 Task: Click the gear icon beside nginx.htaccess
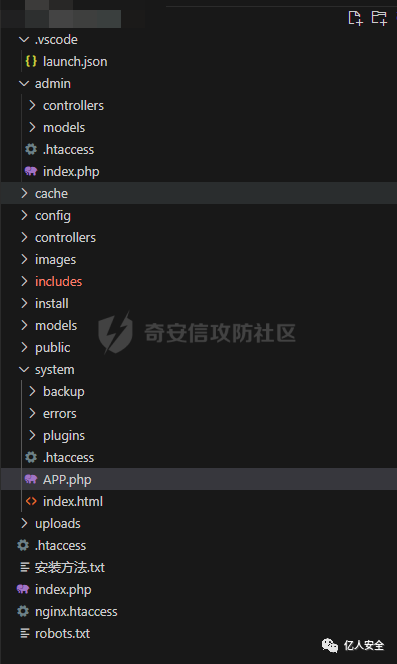(23, 611)
